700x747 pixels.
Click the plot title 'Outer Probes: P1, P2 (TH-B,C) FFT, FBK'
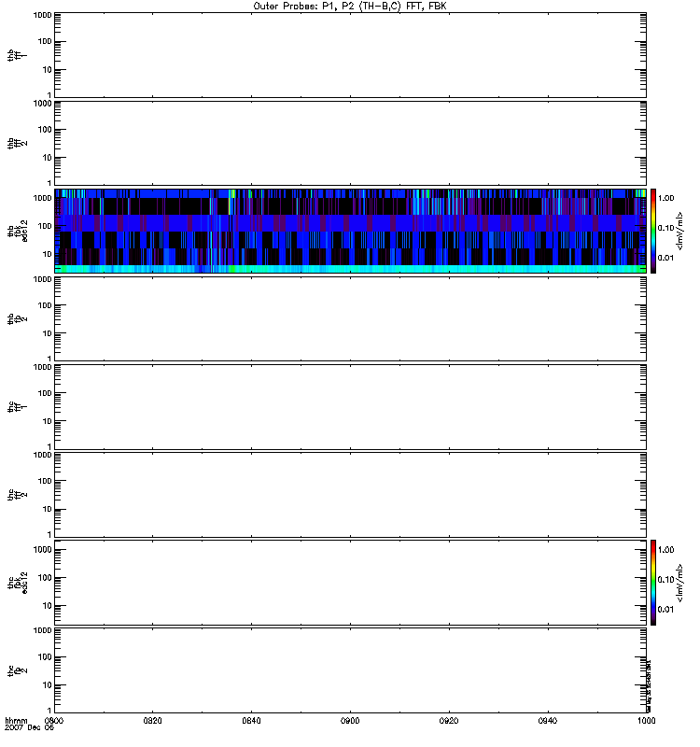[x=350, y=7]
